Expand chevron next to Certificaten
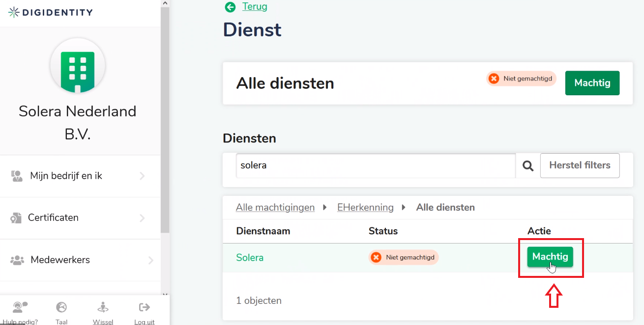 142,218
